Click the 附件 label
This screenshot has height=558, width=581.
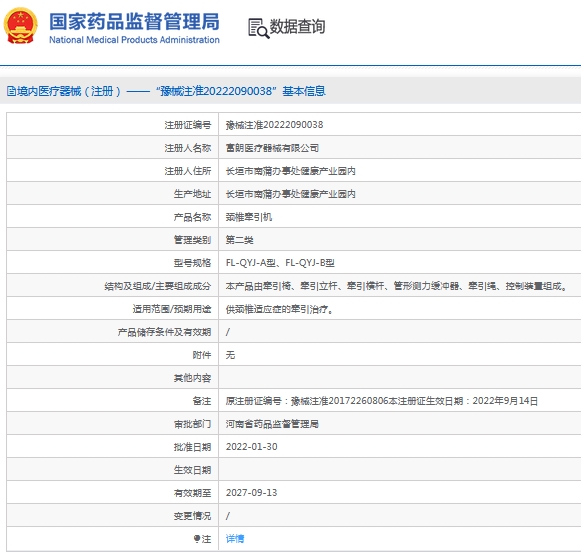[x=202, y=355]
